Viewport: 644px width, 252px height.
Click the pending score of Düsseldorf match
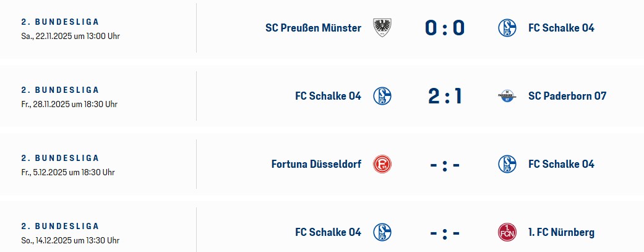tap(445, 165)
